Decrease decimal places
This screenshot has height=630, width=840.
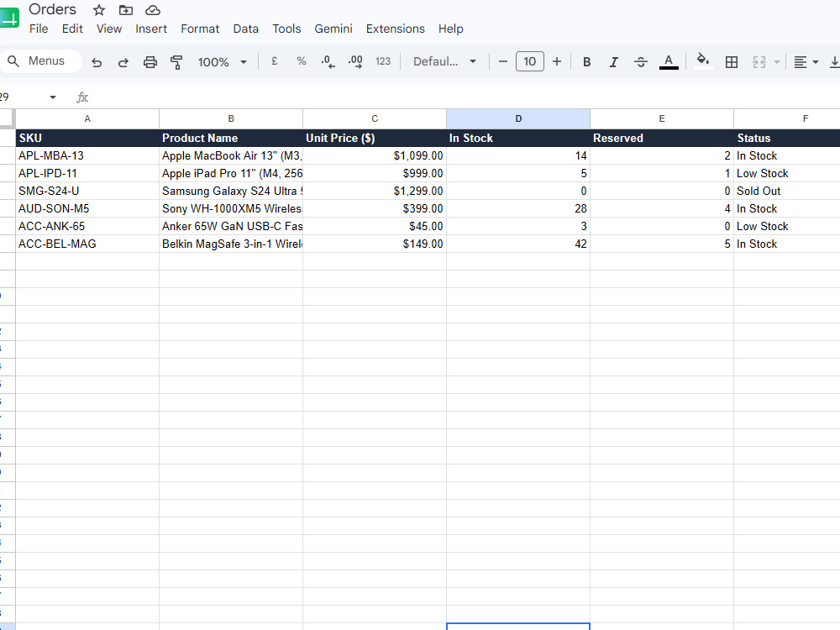[328, 61]
